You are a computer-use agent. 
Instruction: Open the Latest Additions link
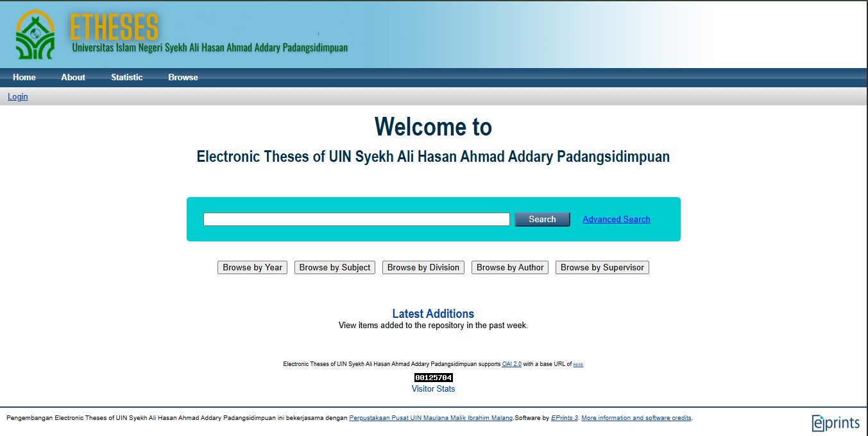433,314
